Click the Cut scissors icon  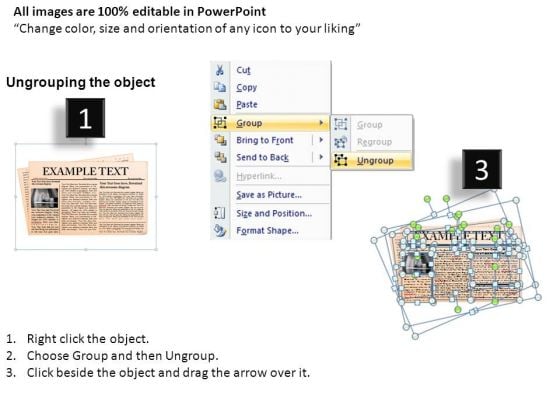click(x=220, y=70)
